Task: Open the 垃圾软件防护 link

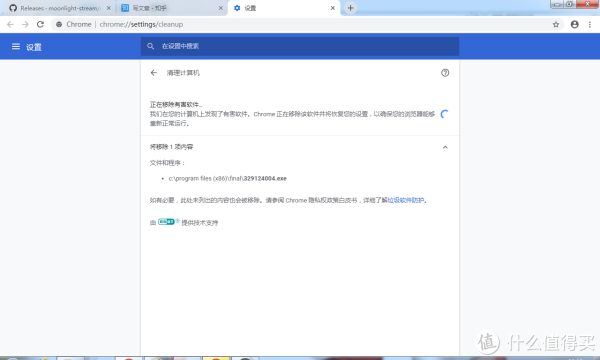Action: [x=406, y=200]
